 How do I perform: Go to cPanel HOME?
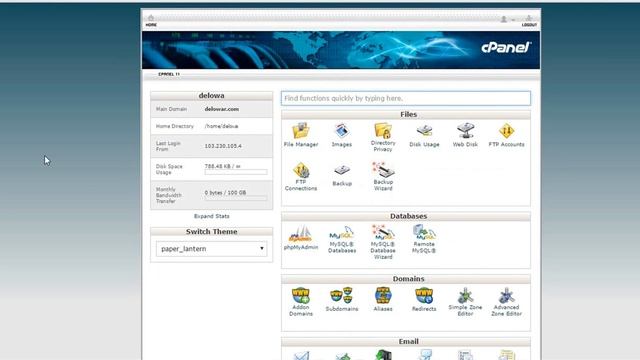(151, 21)
